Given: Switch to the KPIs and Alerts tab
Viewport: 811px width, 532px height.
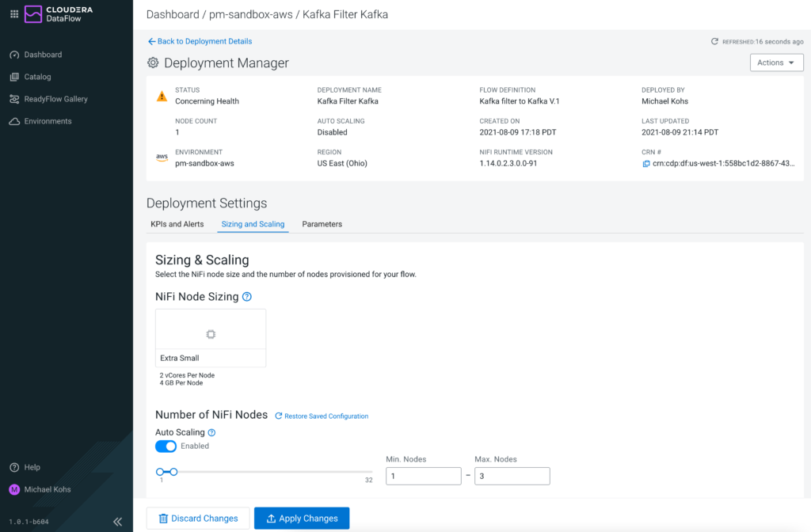Looking at the screenshot, I should click(x=177, y=224).
